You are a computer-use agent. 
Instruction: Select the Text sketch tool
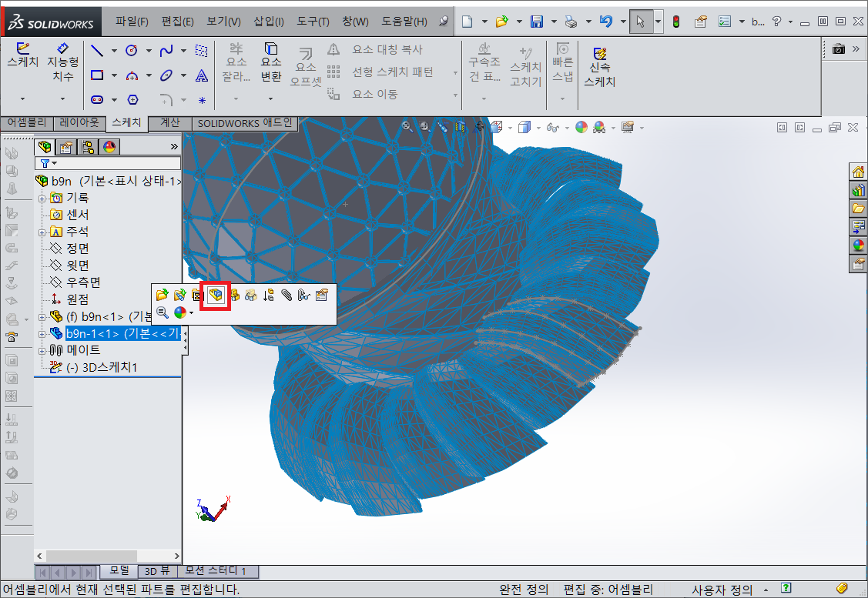[x=202, y=75]
